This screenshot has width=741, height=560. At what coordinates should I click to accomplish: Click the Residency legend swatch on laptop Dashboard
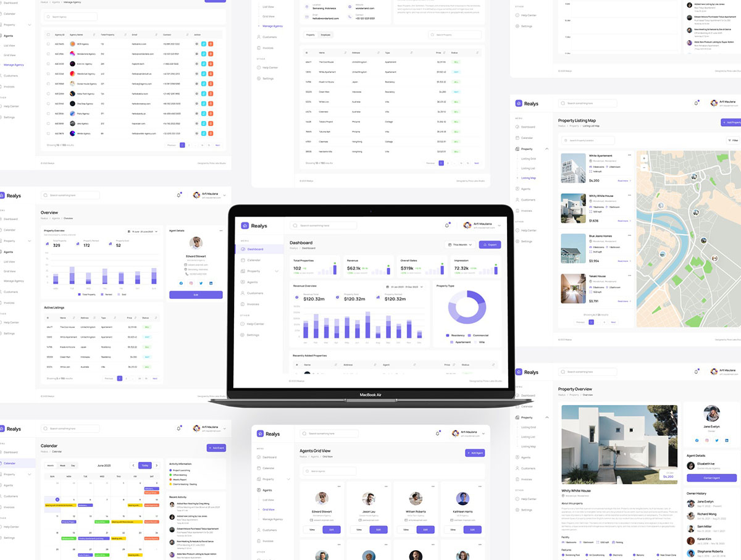(448, 335)
